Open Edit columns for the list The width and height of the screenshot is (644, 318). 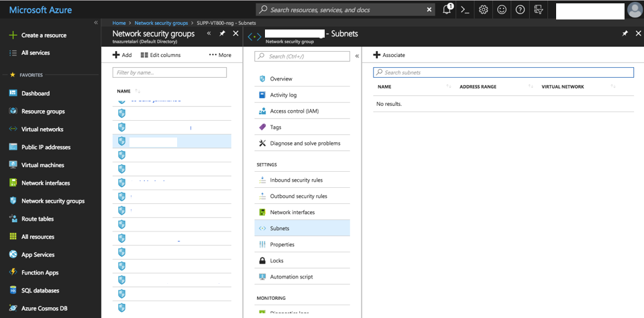click(x=160, y=55)
